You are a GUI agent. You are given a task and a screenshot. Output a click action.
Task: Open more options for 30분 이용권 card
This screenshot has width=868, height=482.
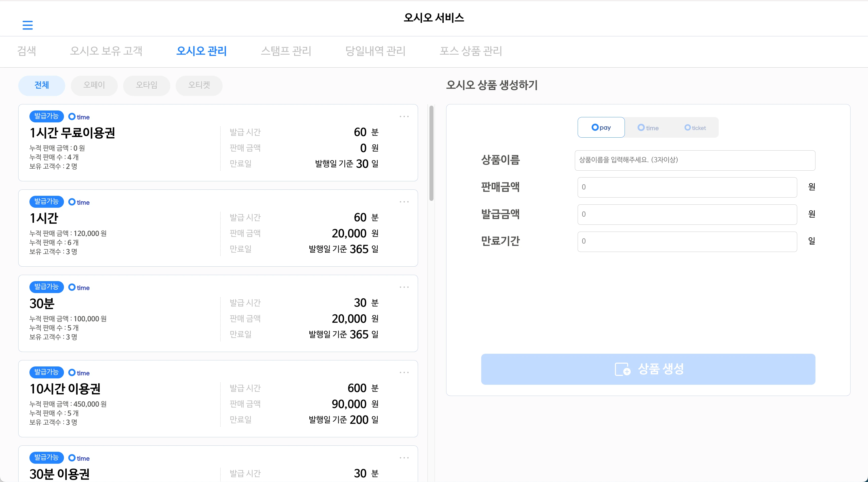(404, 458)
